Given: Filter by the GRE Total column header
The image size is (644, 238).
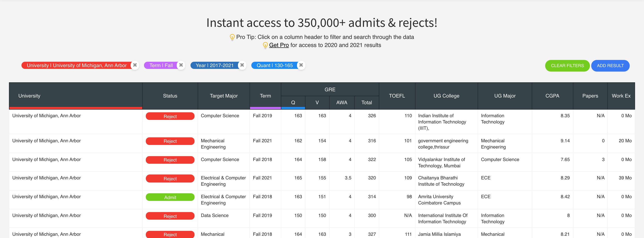Looking at the screenshot, I should [366, 102].
